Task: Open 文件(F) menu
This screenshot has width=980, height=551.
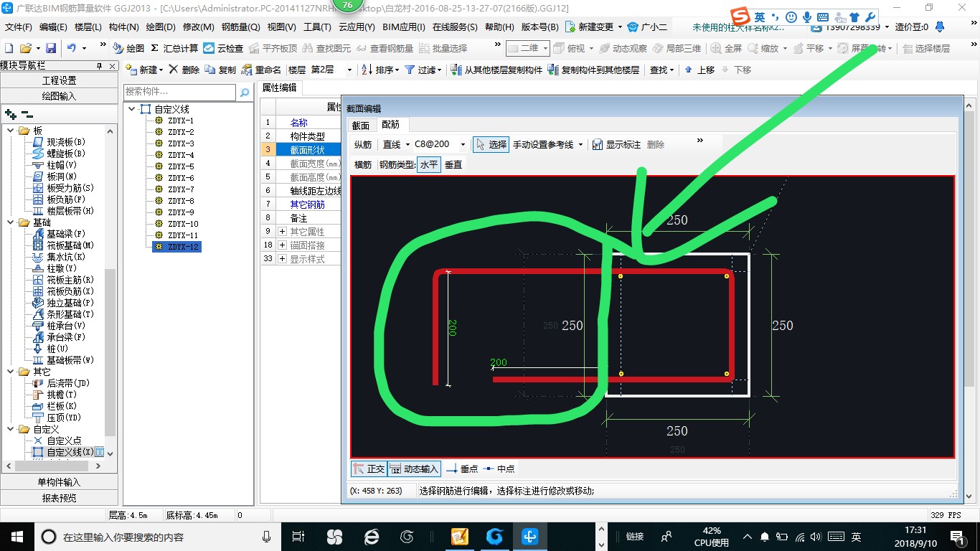Action: click(x=18, y=27)
